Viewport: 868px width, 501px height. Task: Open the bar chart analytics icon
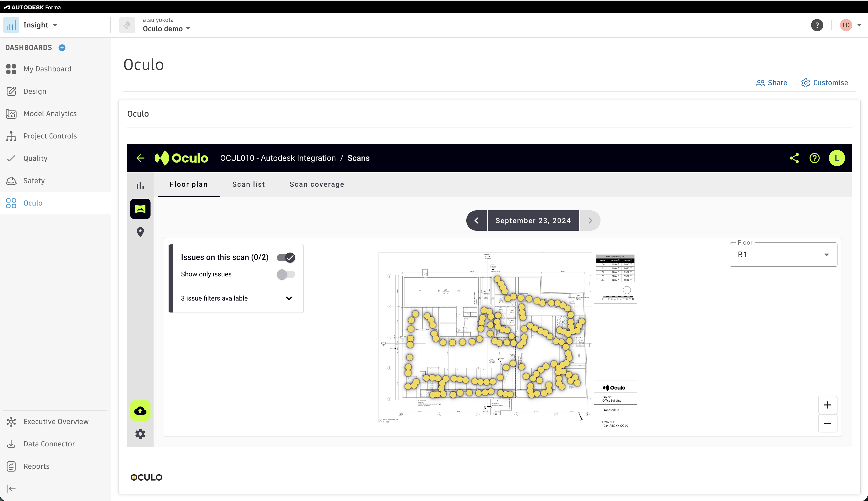coord(140,186)
